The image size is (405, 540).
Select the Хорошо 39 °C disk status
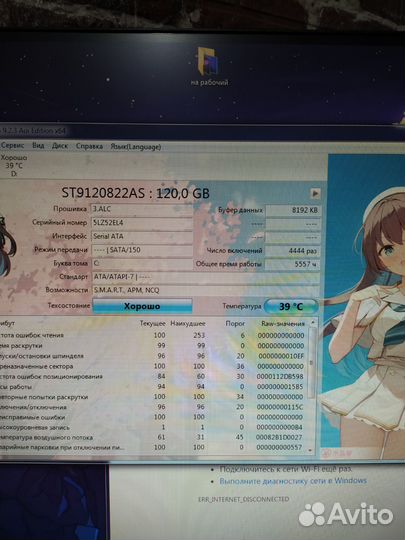[14, 166]
